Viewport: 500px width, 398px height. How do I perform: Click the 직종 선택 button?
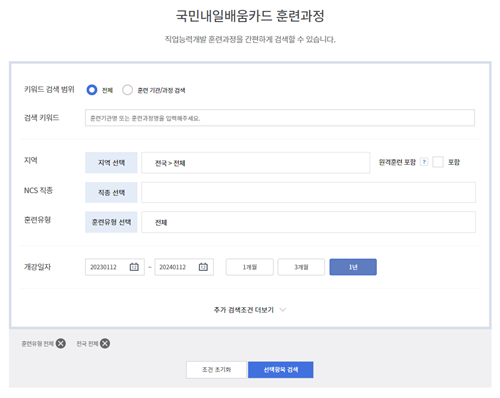point(111,192)
